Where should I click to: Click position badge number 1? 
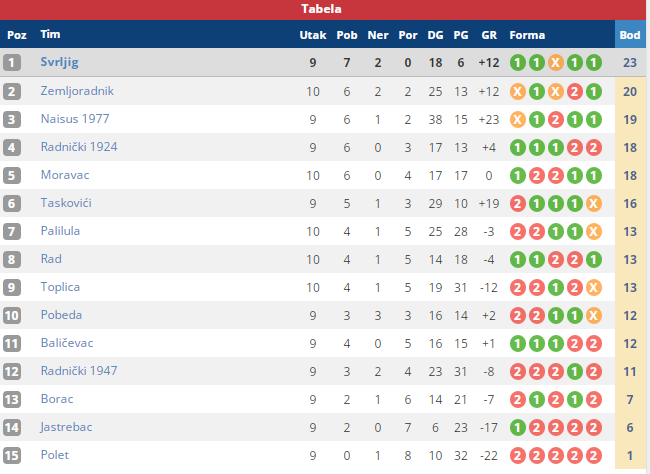pyautogui.click(x=12, y=63)
